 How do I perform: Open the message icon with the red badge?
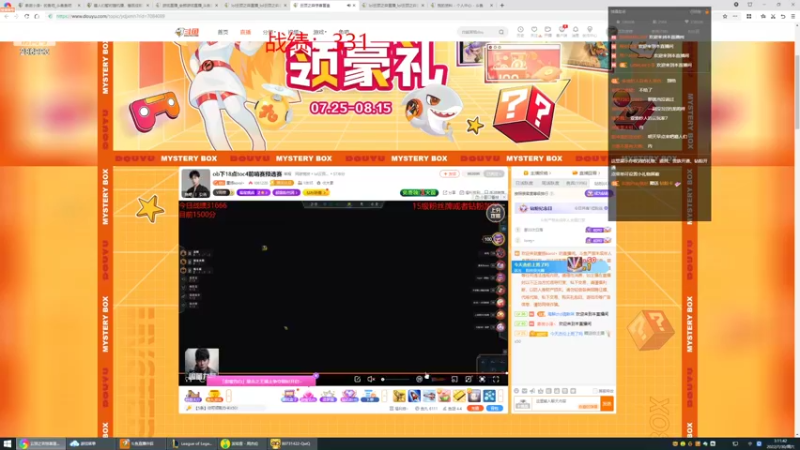(x=562, y=31)
